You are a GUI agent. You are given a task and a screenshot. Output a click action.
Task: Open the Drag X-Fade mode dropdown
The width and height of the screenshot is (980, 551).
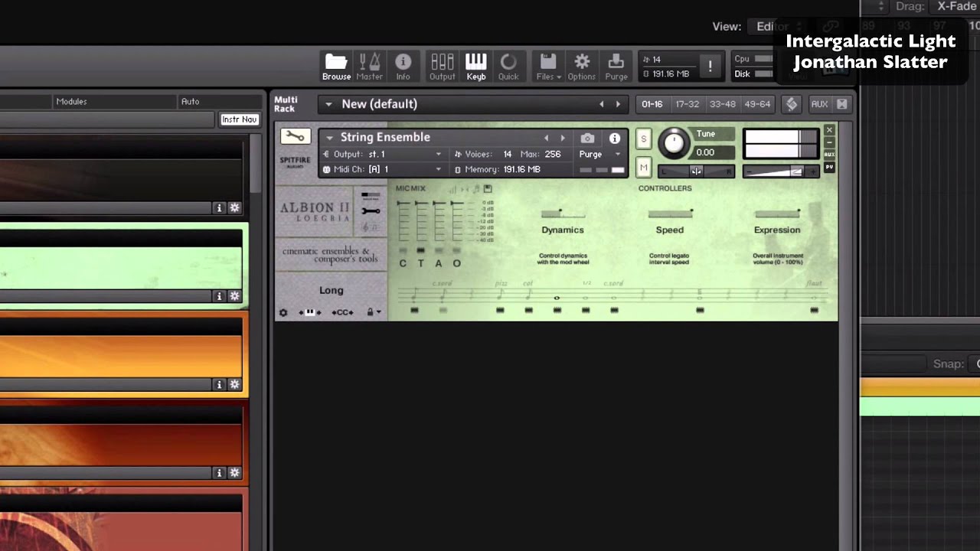[x=957, y=6]
